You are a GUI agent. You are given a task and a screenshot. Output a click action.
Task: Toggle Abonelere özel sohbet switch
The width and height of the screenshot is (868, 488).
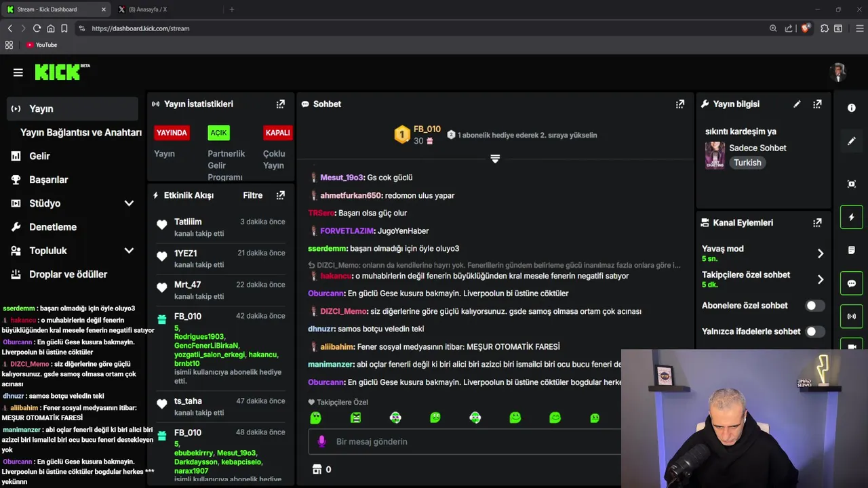815,306
